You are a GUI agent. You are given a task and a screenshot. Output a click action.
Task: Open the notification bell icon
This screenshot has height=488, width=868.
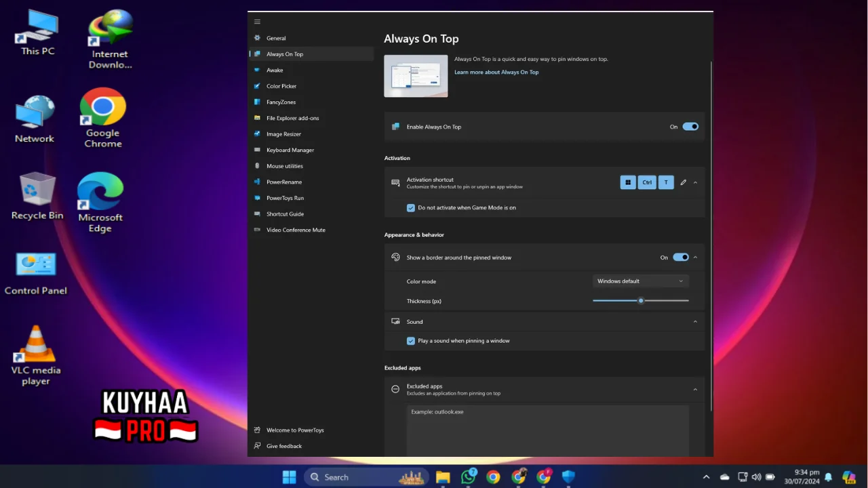(x=828, y=477)
